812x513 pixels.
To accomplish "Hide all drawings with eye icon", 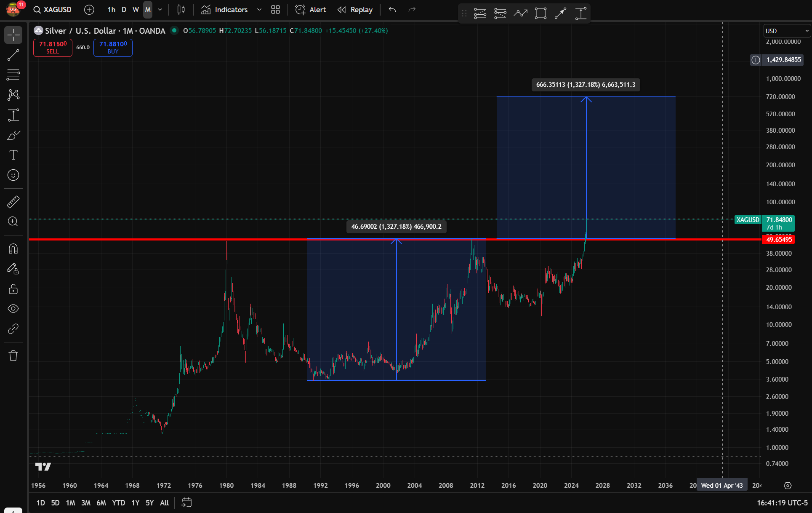I will click(13, 309).
